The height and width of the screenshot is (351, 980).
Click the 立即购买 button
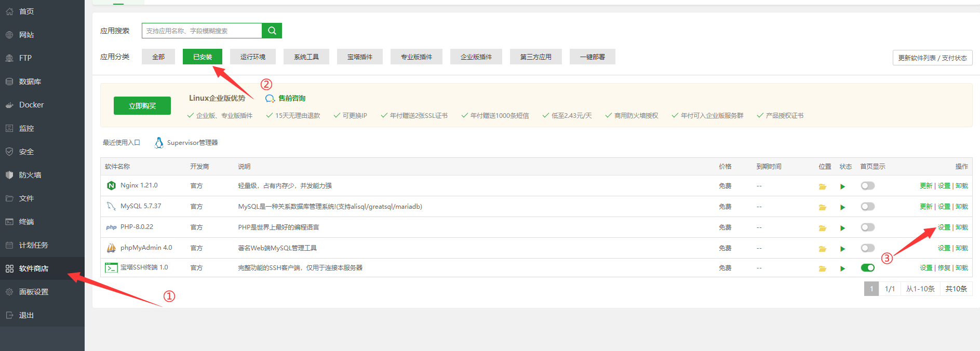tap(142, 105)
